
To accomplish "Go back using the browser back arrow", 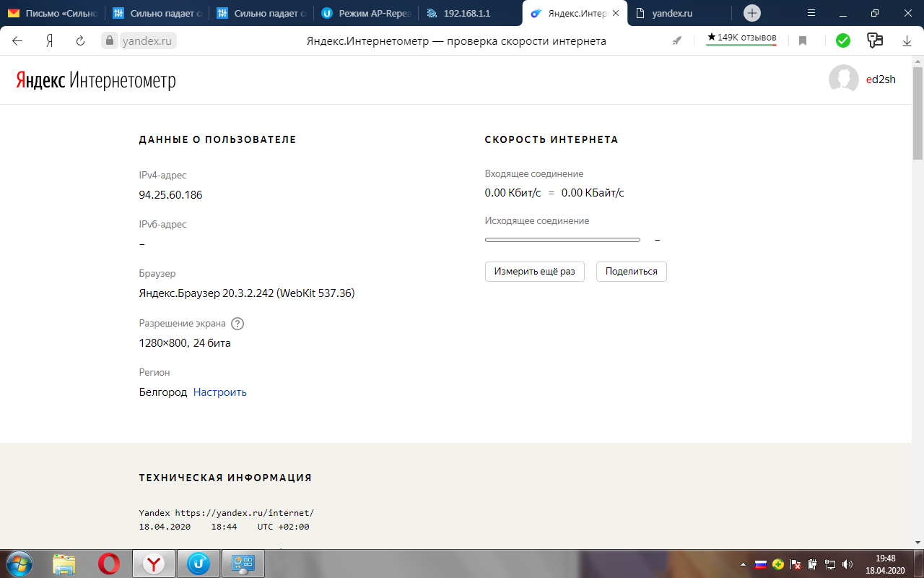I will coord(17,41).
